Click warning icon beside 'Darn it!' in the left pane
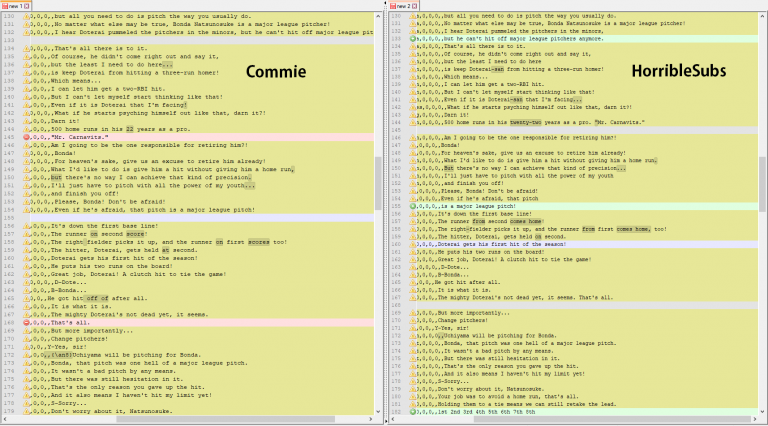 pyautogui.click(x=26, y=121)
